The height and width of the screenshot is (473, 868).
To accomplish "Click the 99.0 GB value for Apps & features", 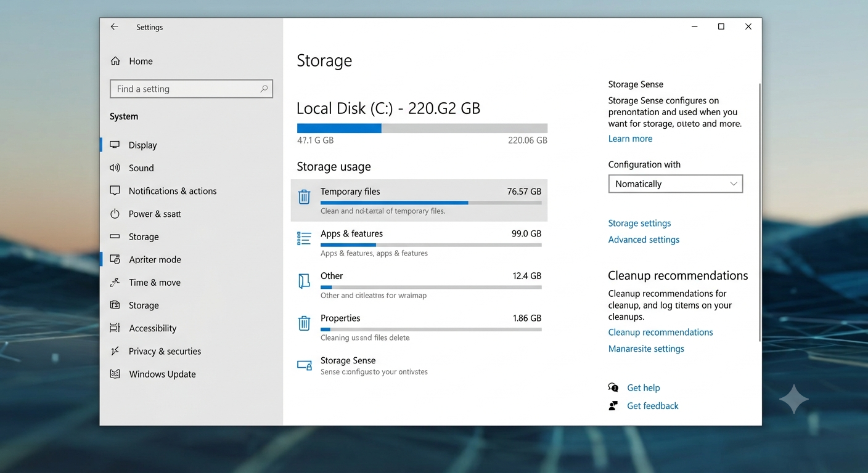I will (x=526, y=233).
